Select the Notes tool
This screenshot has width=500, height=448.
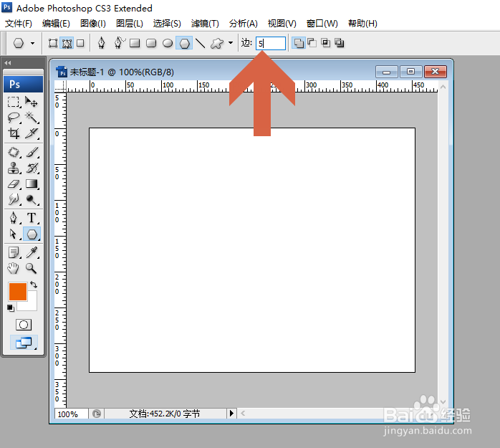14,252
